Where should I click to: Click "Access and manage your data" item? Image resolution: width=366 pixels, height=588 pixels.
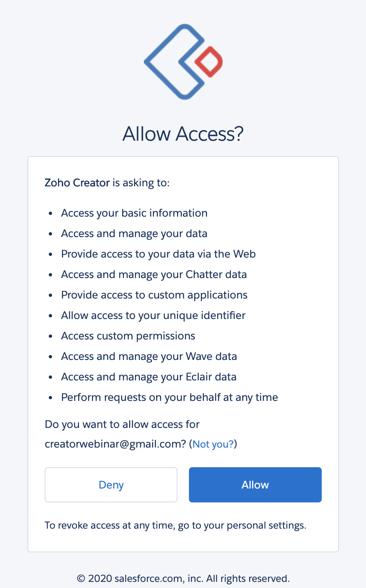coord(134,234)
